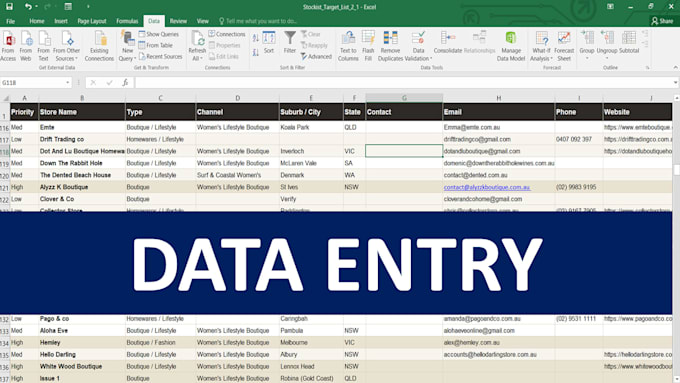The image size is (680, 383).
Task: Click From Table
Action: pyautogui.click(x=156, y=45)
